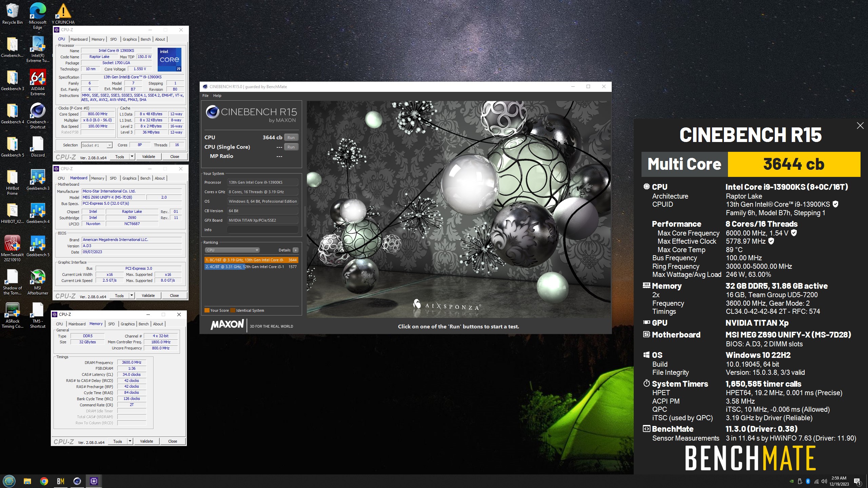
Task: Launch Cinebench Shortcut desktop icon
Action: pos(38,116)
